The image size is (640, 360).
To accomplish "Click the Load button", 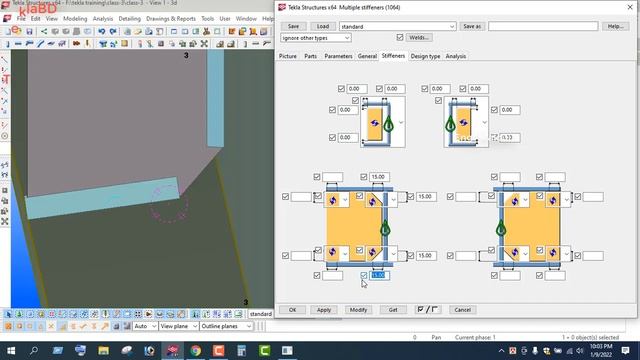I will click(323, 26).
